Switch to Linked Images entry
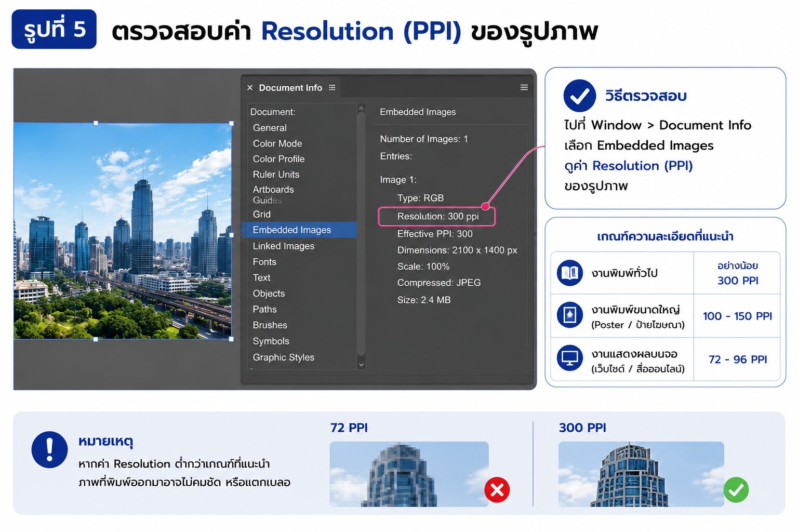The image size is (798, 532). 283,246
